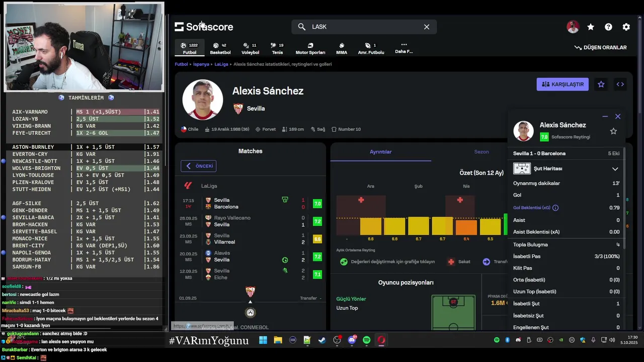Viewport: 644px width, 362px height.
Task: Click the transfer arrow circle icon
Action: coord(486,261)
